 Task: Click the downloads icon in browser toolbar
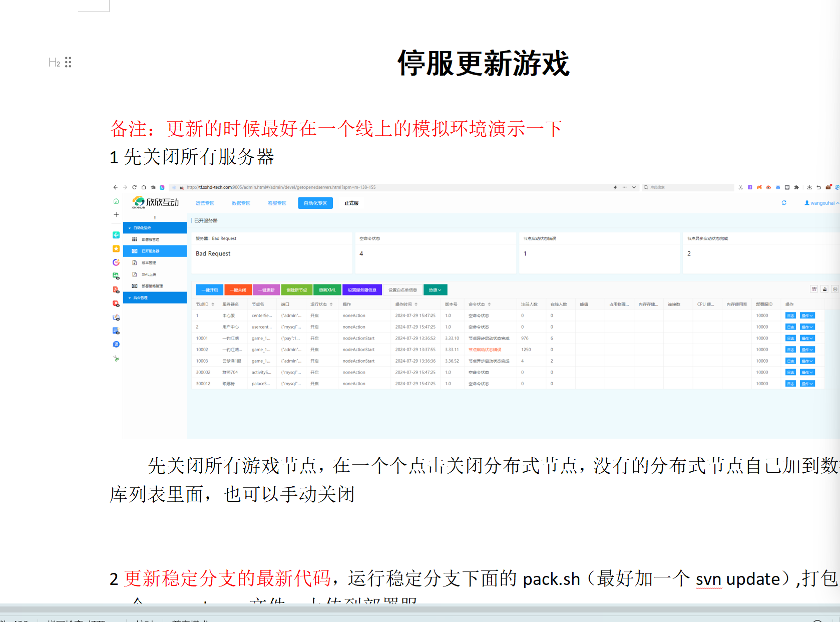point(810,188)
